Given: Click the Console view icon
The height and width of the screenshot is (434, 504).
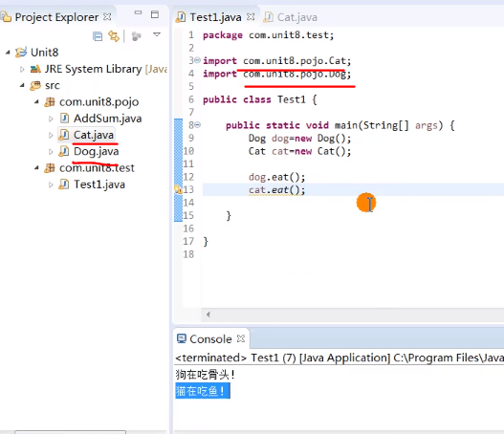Looking at the screenshot, I should coord(182,338).
